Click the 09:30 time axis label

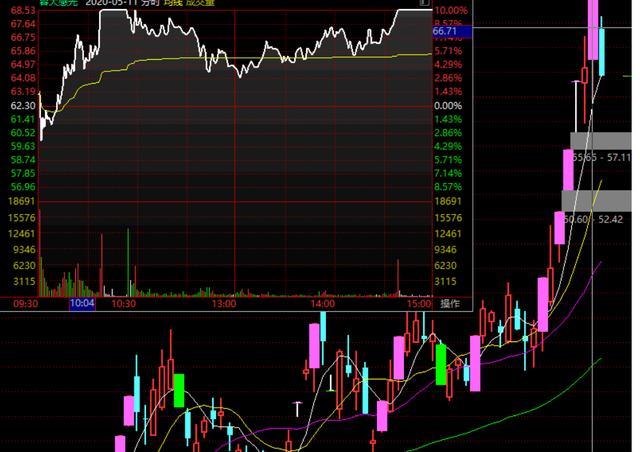pos(26,304)
